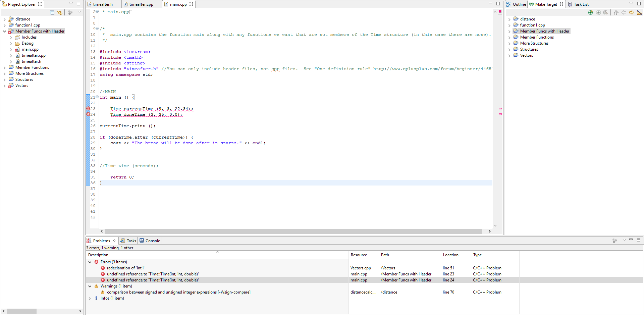
Task: Close the Problems view tab
Action: [x=114, y=241]
